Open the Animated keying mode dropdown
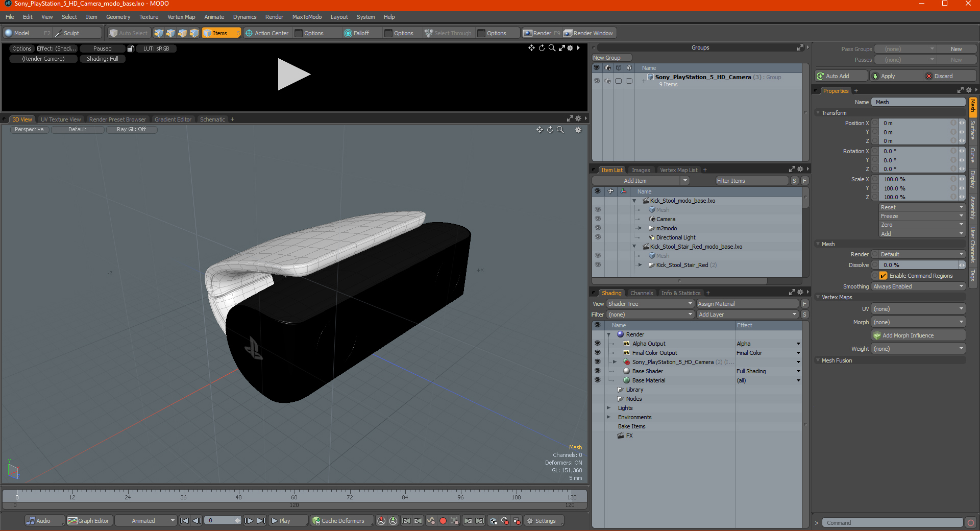The height and width of the screenshot is (531, 980). click(145, 521)
